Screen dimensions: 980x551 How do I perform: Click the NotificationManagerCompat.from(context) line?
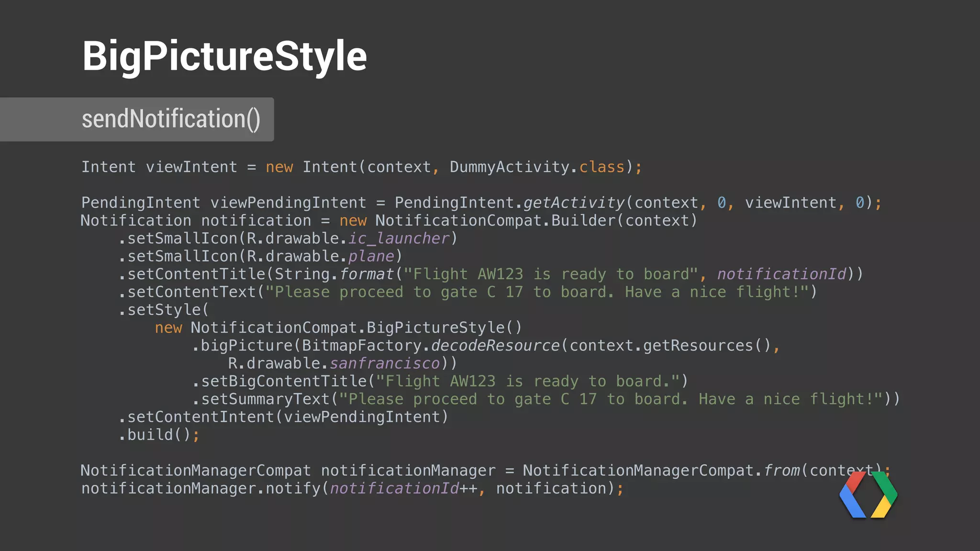(486, 471)
